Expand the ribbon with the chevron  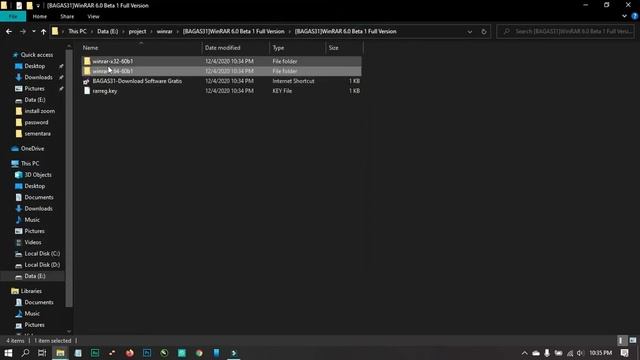tap(624, 16)
